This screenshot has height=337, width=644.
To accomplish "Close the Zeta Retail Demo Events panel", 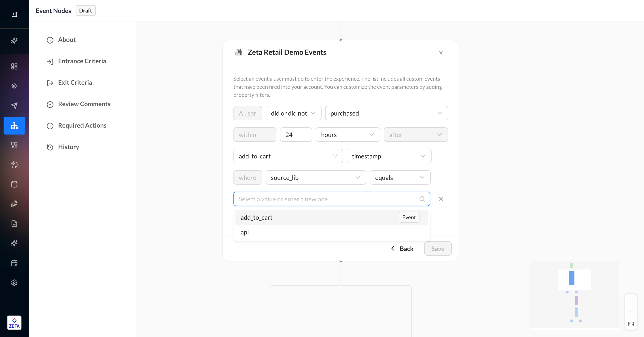I will pyautogui.click(x=441, y=53).
